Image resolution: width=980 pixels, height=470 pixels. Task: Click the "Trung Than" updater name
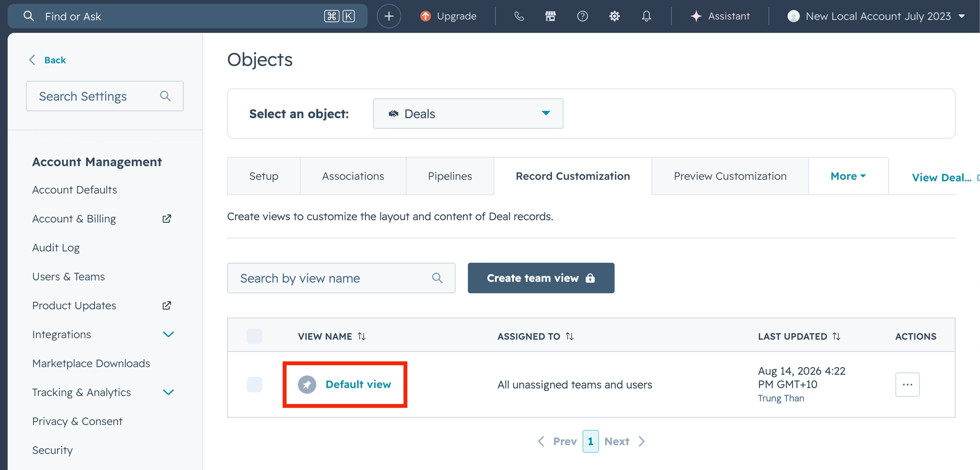(781, 398)
